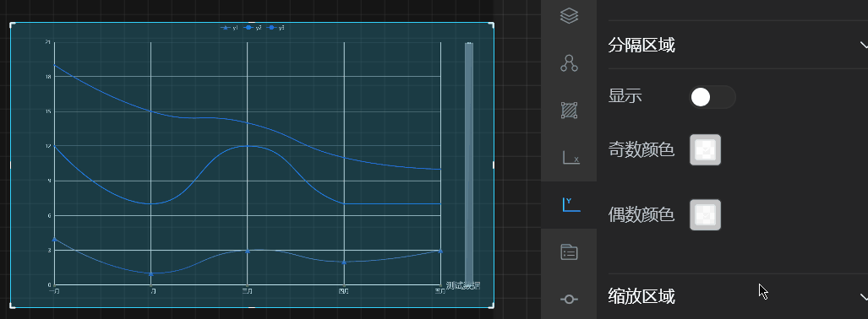Expand the 缩放区域 section chevron
The height and width of the screenshot is (319, 868).
(x=863, y=297)
